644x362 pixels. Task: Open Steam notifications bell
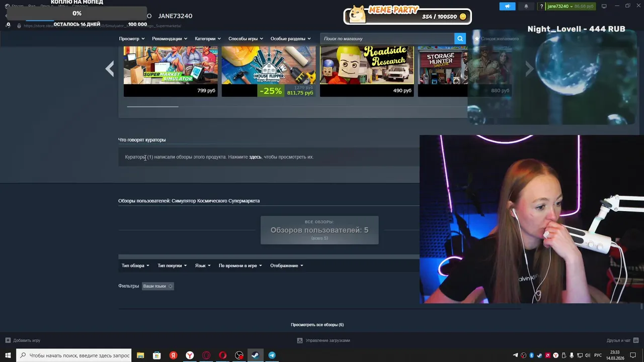coord(526,7)
